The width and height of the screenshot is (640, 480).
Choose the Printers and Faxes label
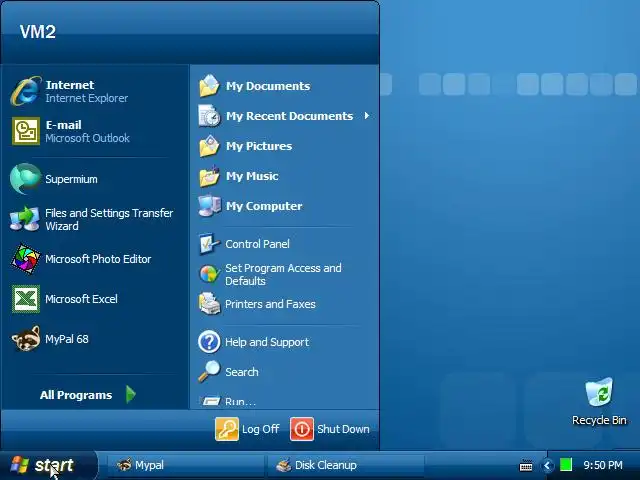tap(270, 304)
